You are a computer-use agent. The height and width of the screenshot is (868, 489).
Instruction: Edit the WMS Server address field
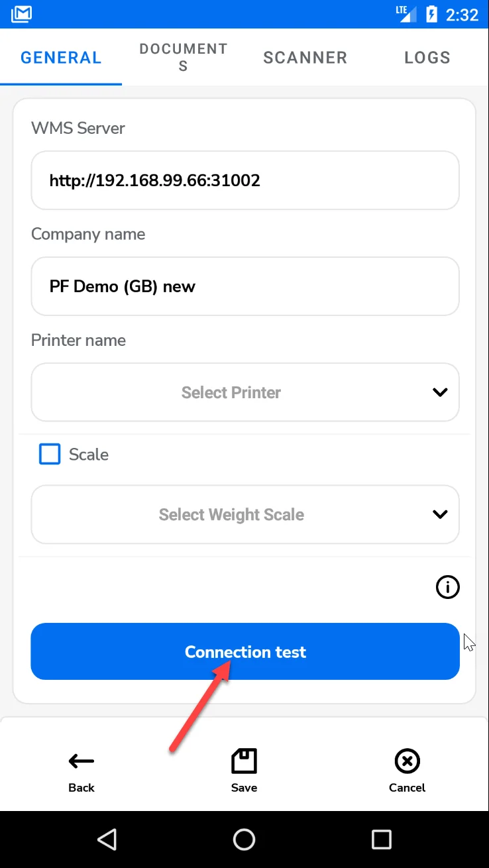click(x=245, y=180)
